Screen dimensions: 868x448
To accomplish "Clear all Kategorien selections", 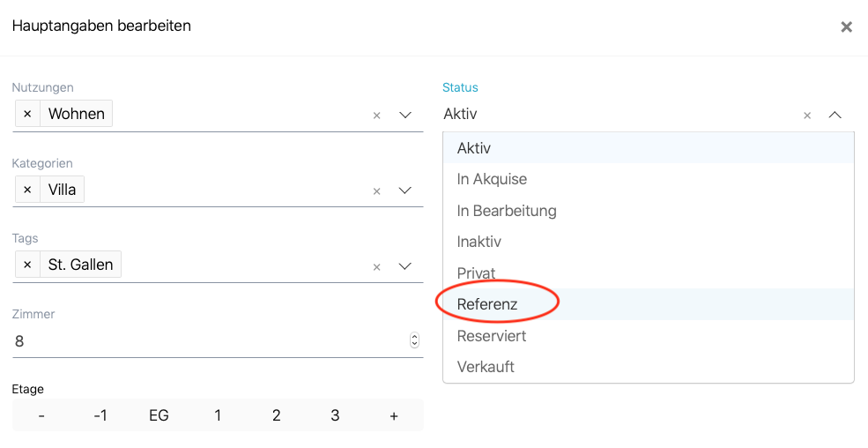I will point(376,190).
